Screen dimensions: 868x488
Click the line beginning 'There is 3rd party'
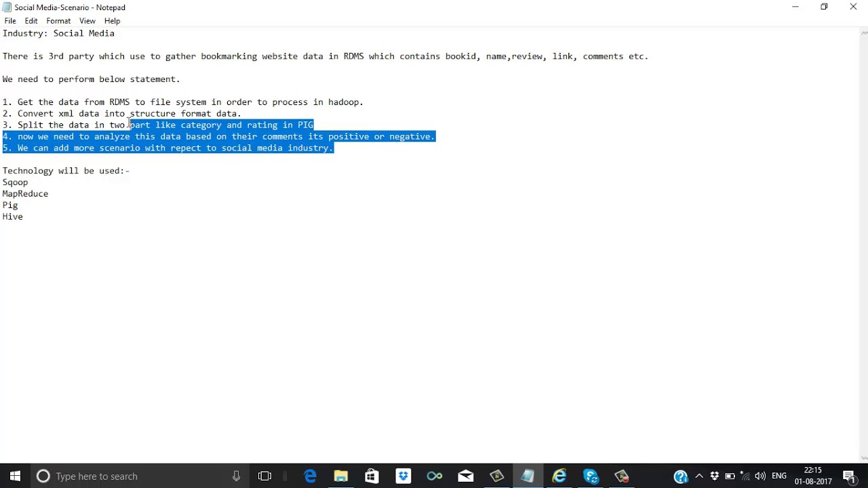325,56
